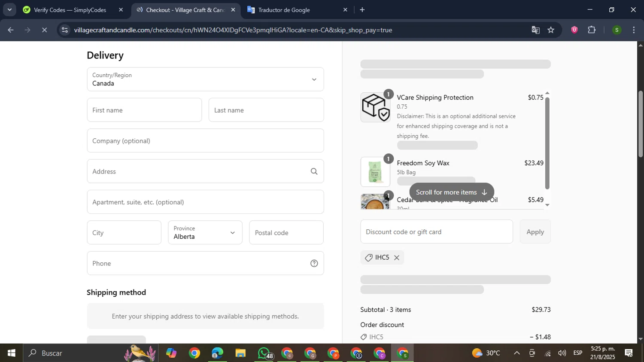Open File Explorer from the taskbar

click(x=240, y=353)
